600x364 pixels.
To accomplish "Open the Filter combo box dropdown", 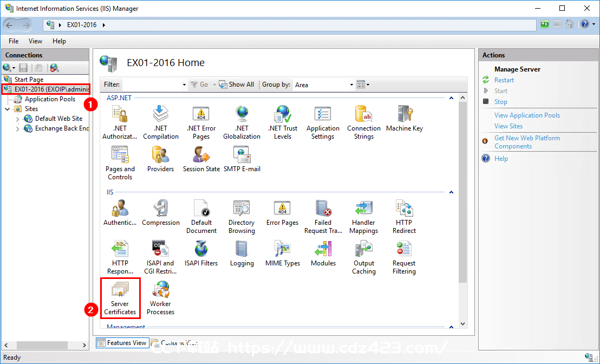I will 184,84.
